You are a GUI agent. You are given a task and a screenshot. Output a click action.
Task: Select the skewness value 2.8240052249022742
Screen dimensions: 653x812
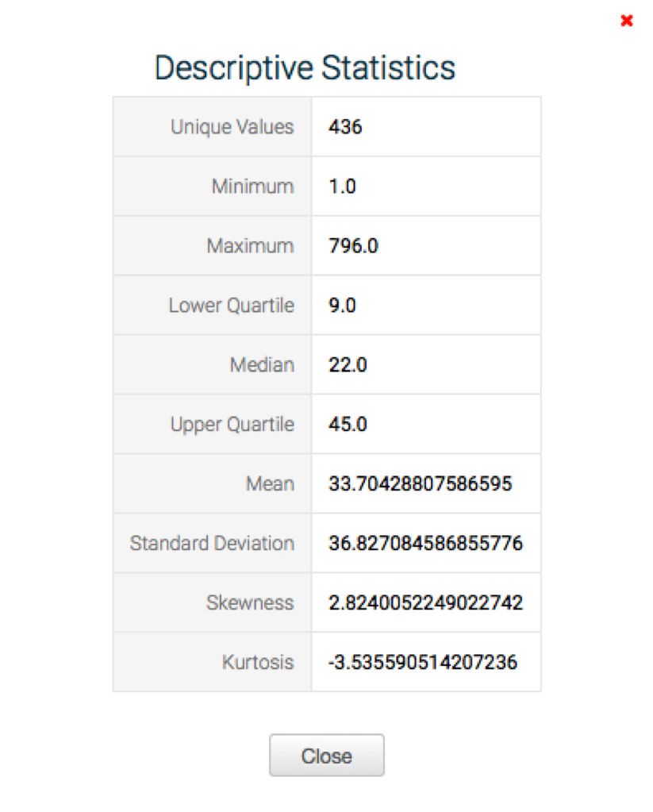pyautogui.click(x=425, y=602)
